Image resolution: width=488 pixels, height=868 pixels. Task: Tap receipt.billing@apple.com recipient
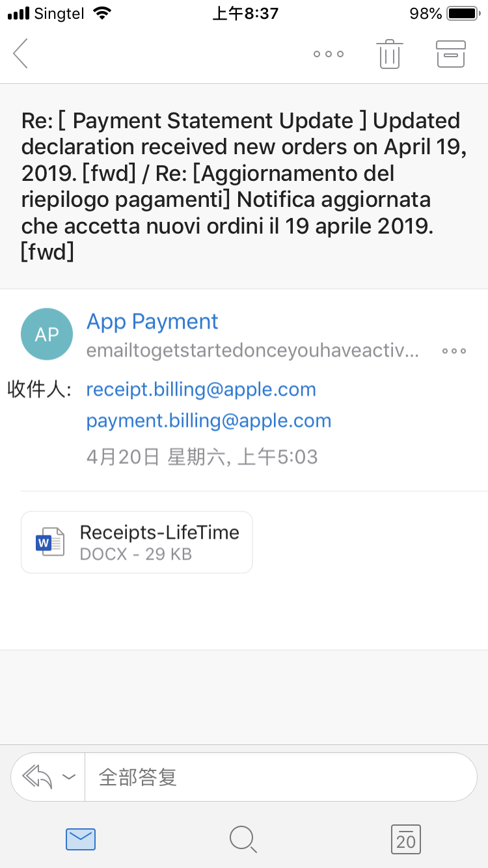201,390
